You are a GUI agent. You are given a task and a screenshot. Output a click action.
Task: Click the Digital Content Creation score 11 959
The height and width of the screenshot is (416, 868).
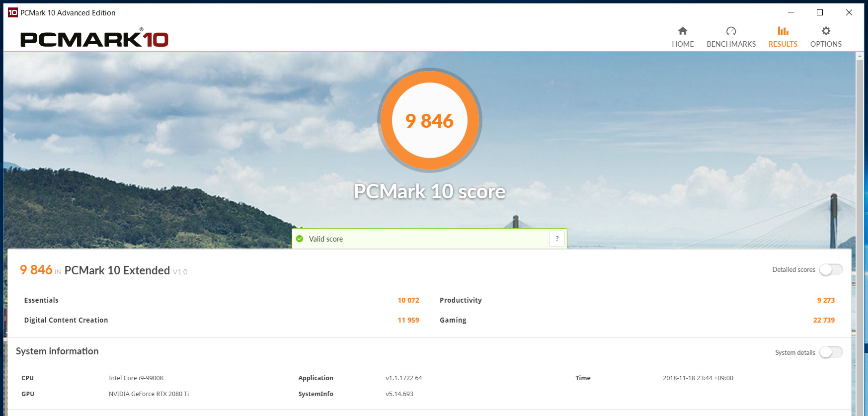[x=408, y=320]
